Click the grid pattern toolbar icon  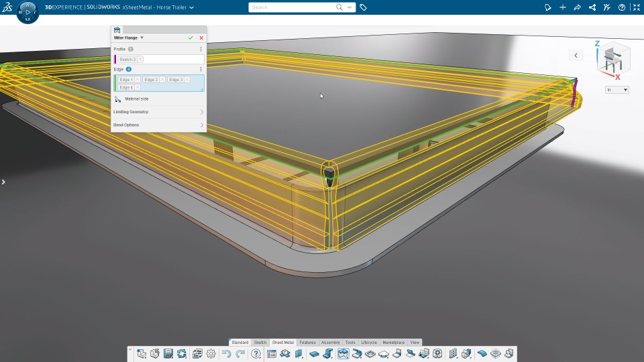click(x=453, y=353)
